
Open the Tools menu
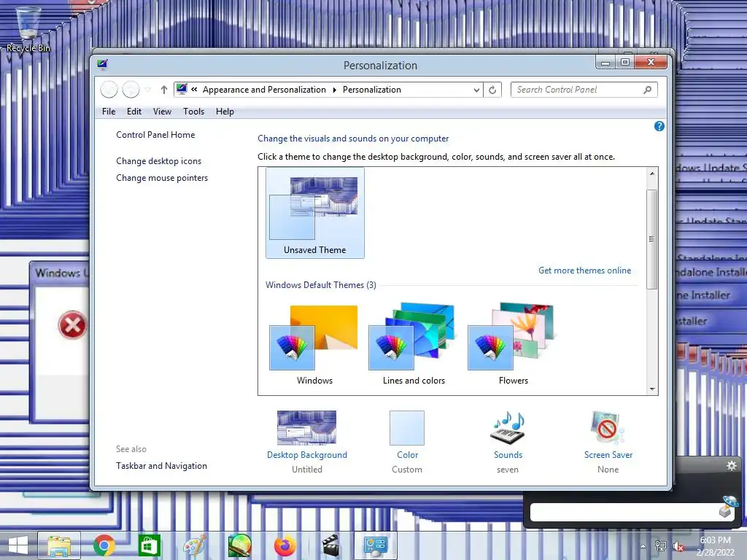[193, 112]
